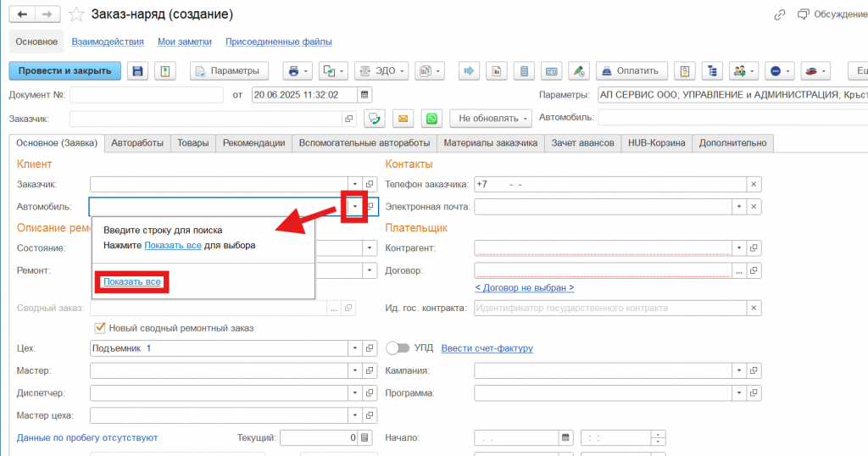
Task: Click the 'Показать все' link at popup bottom
Action: 132,281
